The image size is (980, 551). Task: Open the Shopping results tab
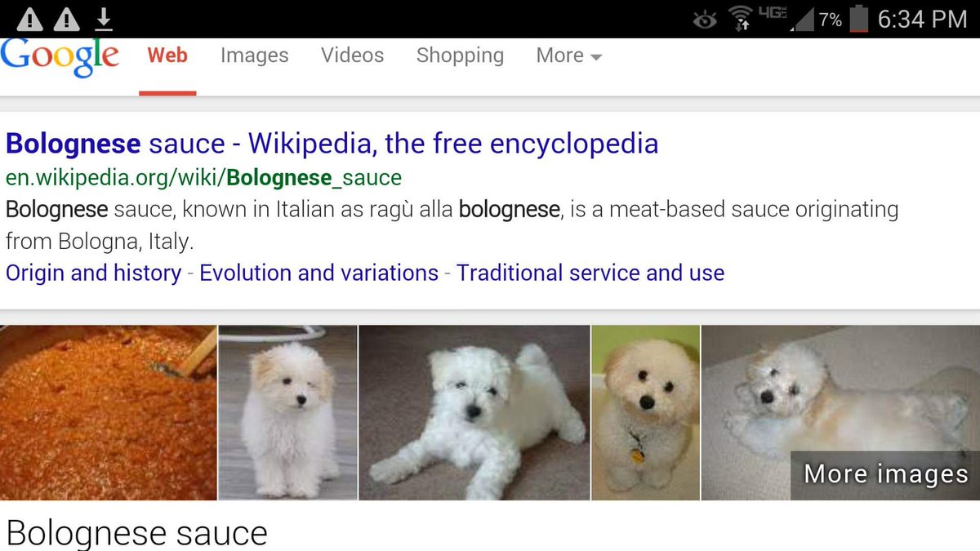point(460,56)
